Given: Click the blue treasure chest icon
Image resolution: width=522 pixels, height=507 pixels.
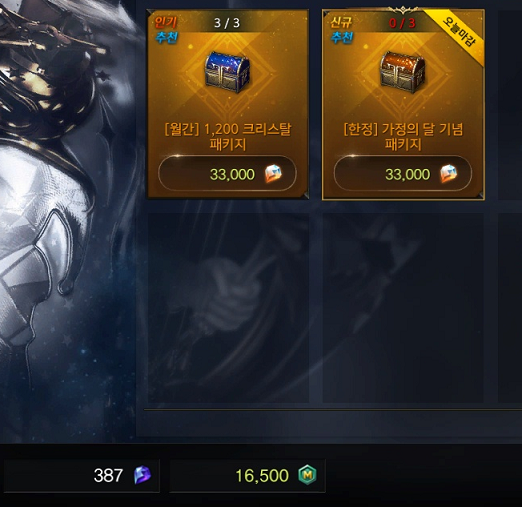Looking at the screenshot, I should (x=227, y=72).
